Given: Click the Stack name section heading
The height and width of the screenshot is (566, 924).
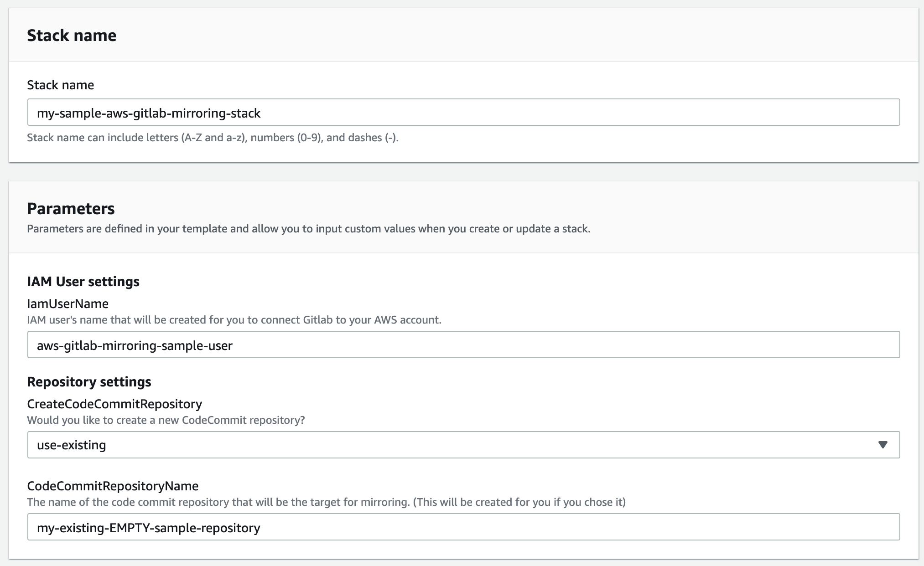Looking at the screenshot, I should [x=72, y=36].
